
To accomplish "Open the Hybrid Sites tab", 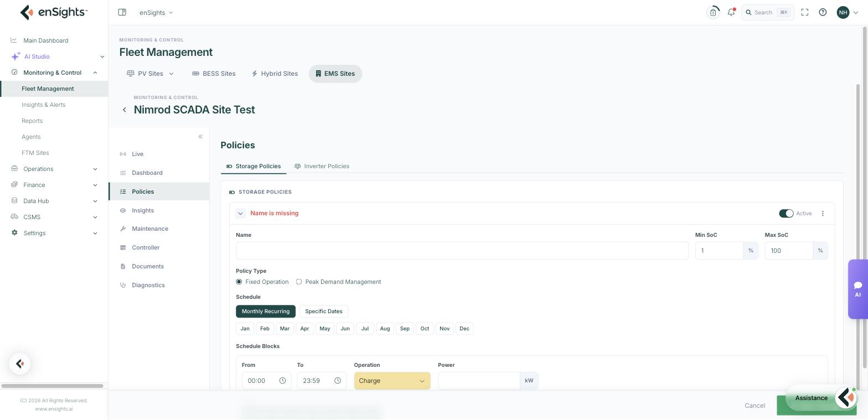I will point(275,74).
